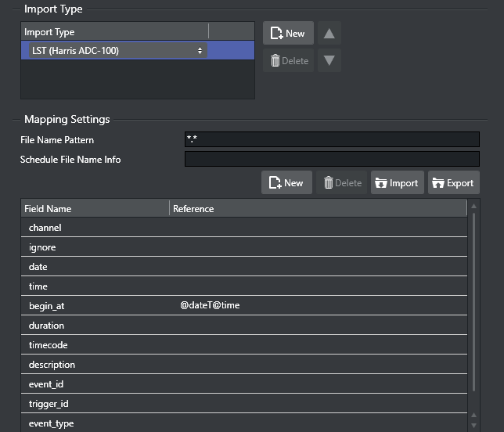Move import type up with arrow
504x432 pixels.
point(329,34)
